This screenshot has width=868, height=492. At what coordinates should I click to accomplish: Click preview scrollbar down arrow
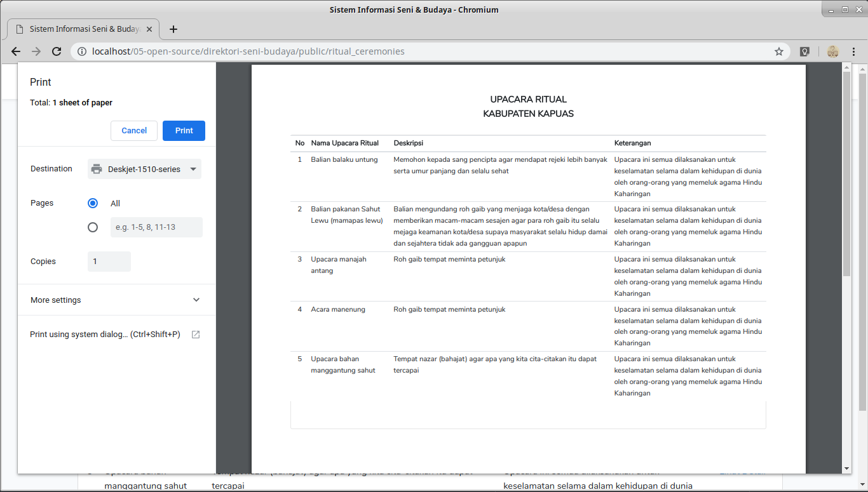tap(846, 469)
